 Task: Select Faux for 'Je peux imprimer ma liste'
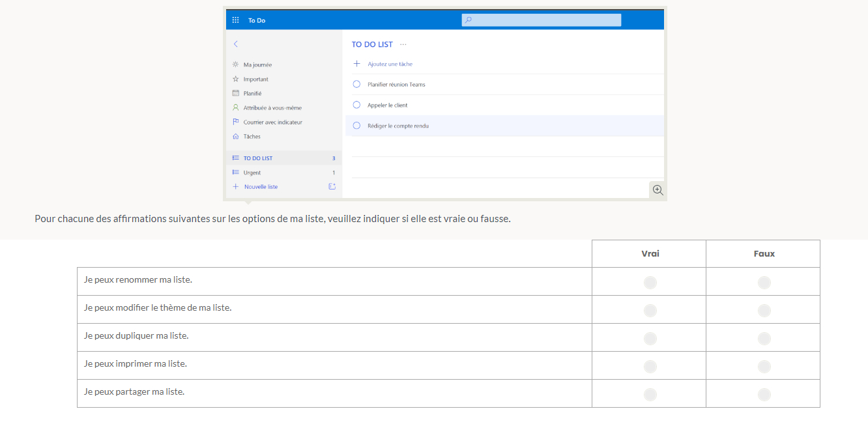point(764,366)
